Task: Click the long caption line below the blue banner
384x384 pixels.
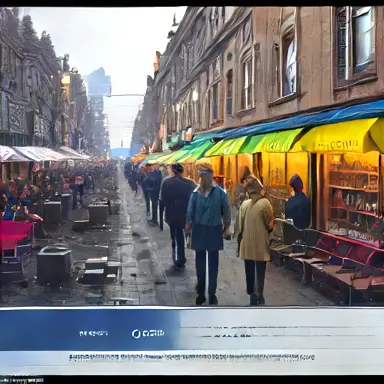Action: click(192, 357)
